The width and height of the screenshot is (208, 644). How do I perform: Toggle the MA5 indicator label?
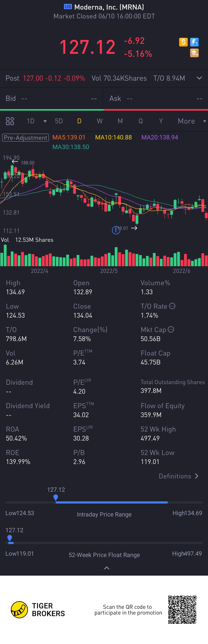tap(69, 138)
